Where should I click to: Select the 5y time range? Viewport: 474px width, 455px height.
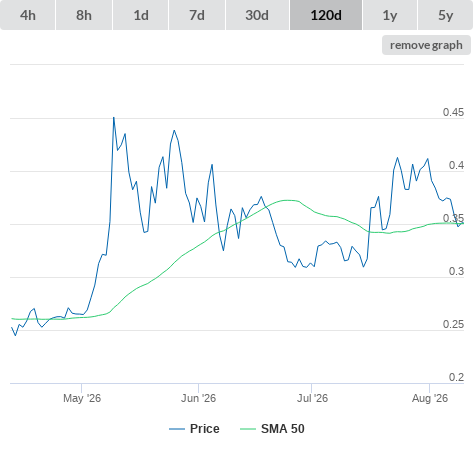445,15
